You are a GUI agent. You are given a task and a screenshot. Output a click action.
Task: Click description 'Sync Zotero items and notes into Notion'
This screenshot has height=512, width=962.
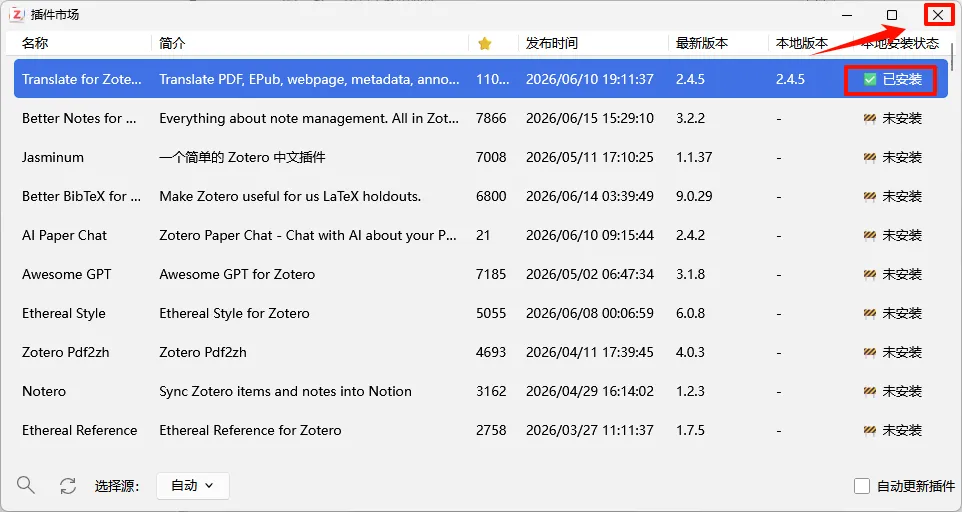coord(285,391)
